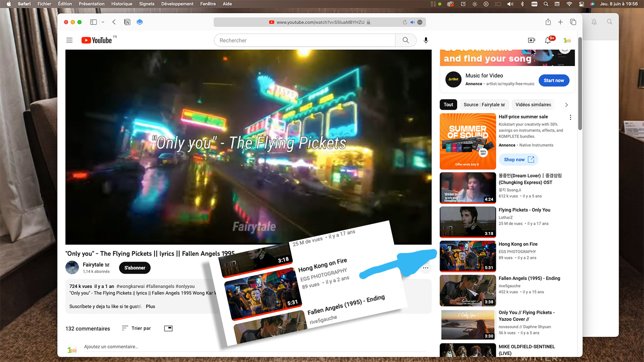Select the Vidéos similaires chip
Viewport: 644px width, 362px height.
[x=533, y=105]
